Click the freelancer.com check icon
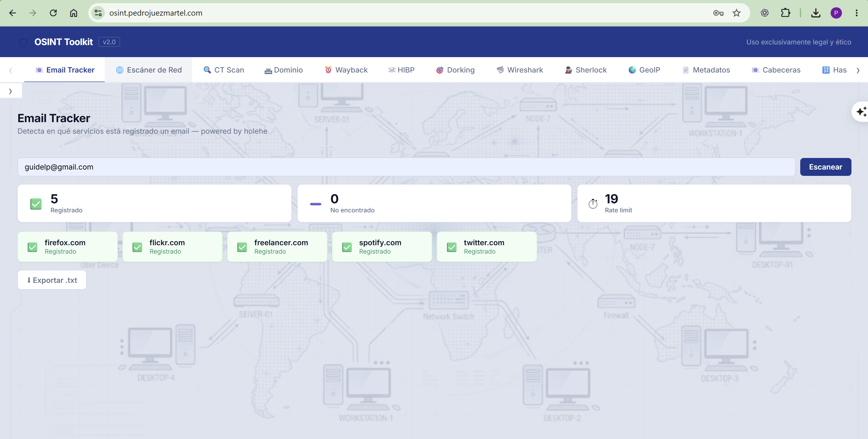 tap(242, 247)
